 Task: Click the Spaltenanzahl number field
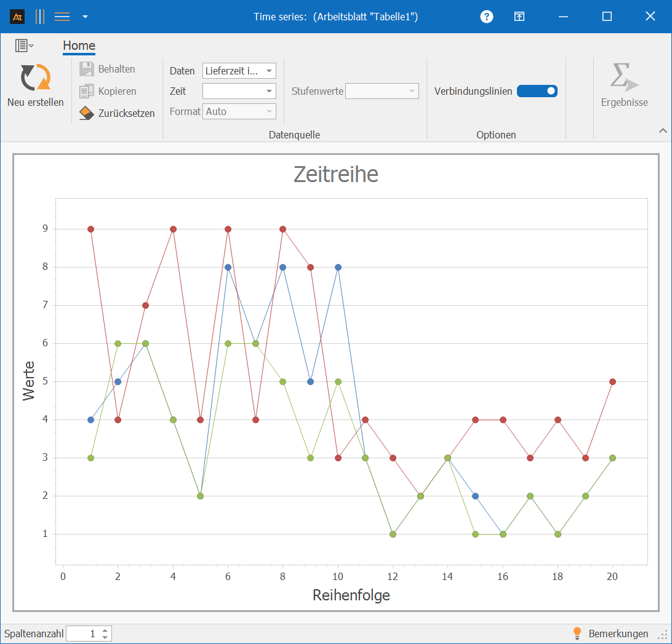pos(82,634)
